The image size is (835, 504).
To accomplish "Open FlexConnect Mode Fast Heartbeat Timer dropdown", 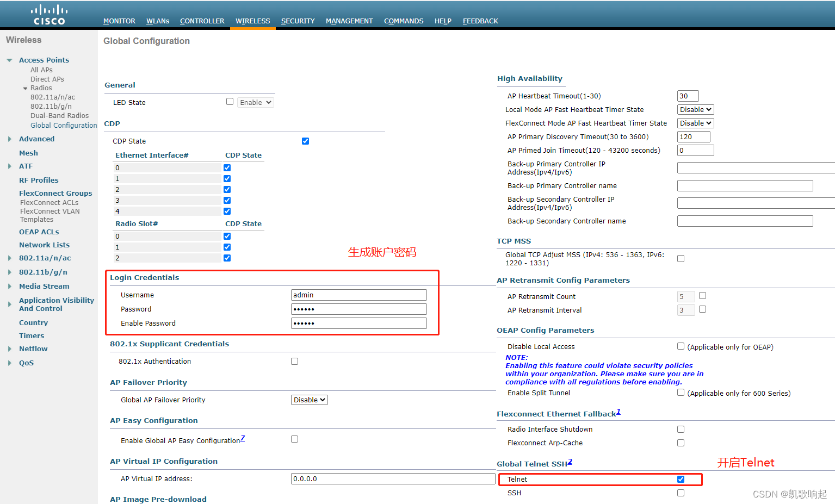I will click(x=696, y=123).
